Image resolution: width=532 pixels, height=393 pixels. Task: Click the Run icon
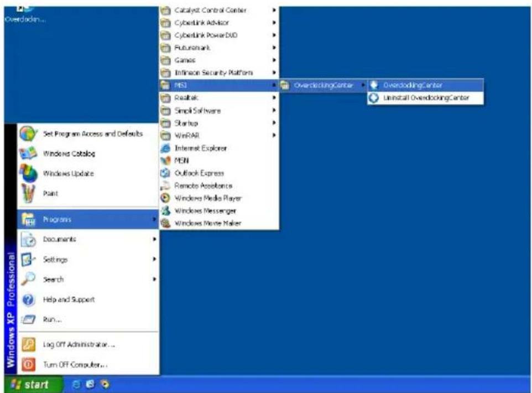tap(29, 319)
